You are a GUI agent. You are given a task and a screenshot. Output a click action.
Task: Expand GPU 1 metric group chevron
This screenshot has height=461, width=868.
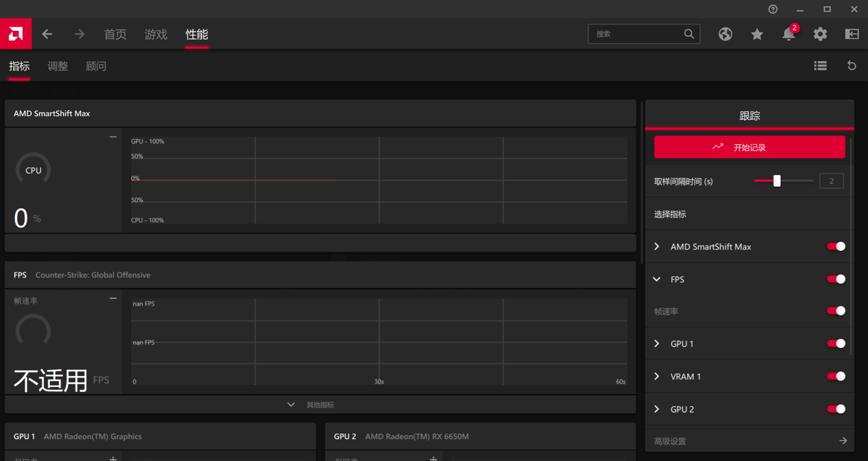coord(657,343)
